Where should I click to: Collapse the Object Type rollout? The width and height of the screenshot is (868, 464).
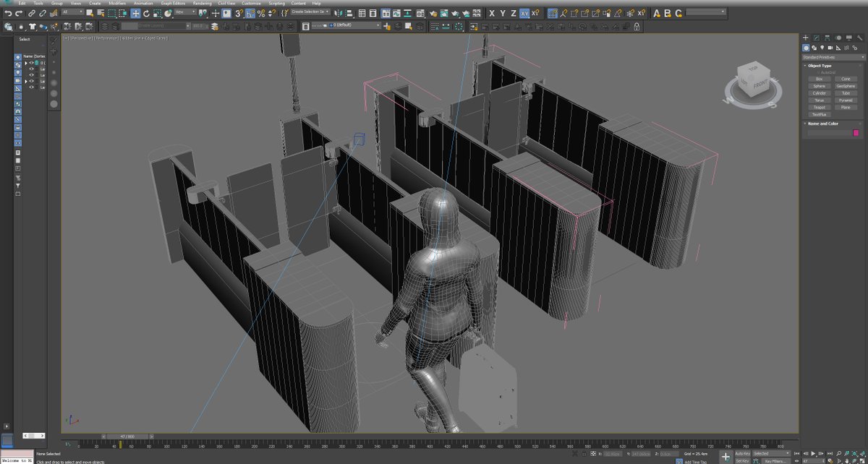click(x=820, y=66)
